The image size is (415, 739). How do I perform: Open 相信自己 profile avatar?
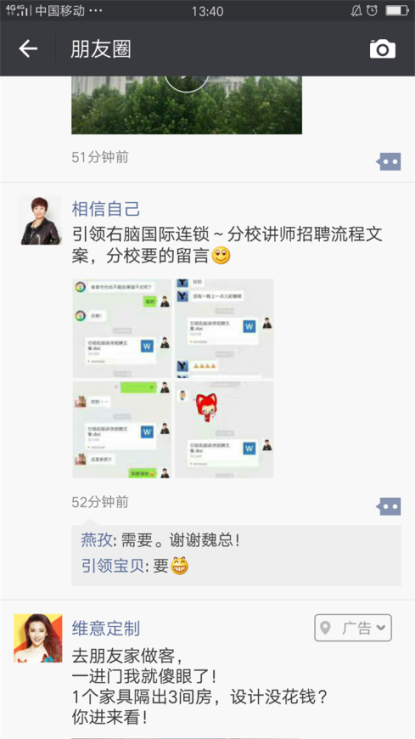click(x=40, y=221)
